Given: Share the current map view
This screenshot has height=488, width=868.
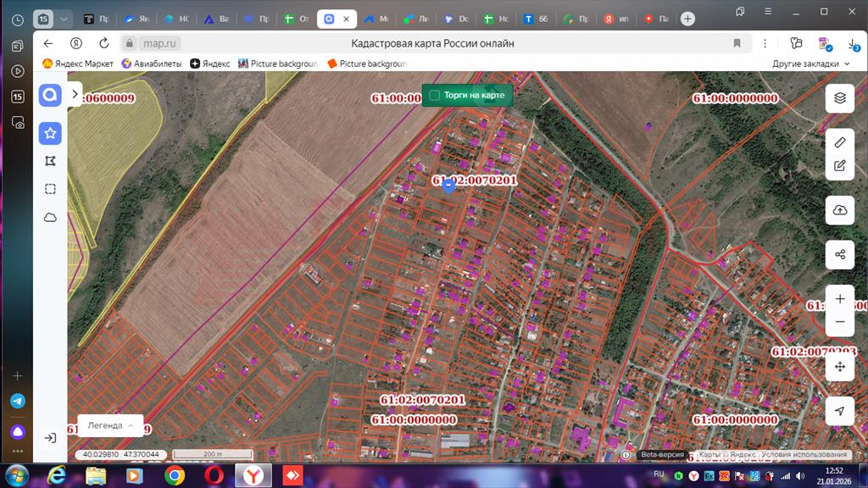Looking at the screenshot, I should (x=839, y=254).
